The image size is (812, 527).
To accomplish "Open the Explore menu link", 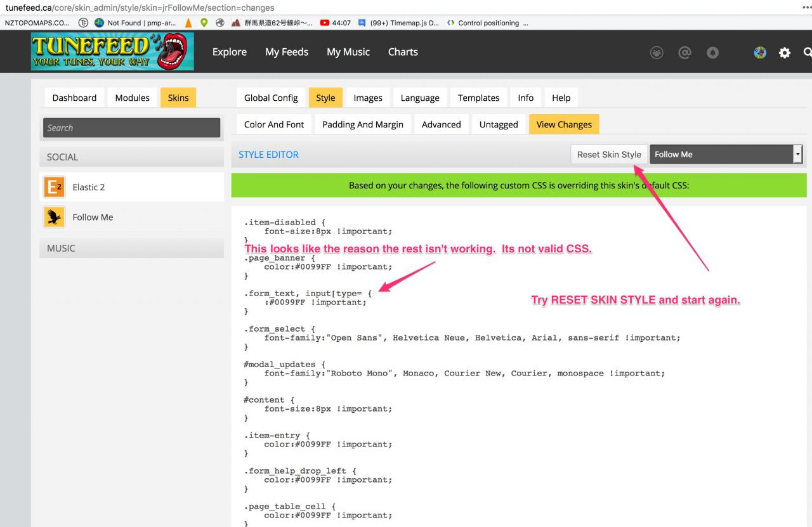I will [230, 52].
